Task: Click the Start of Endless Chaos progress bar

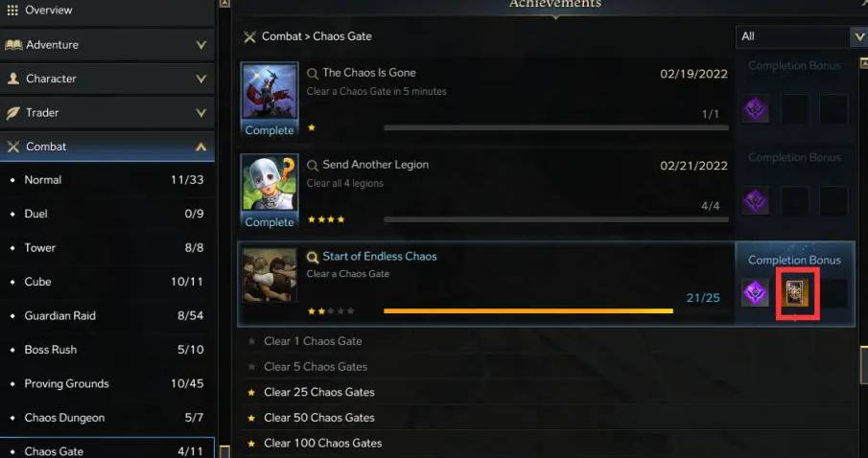Action: click(x=528, y=310)
